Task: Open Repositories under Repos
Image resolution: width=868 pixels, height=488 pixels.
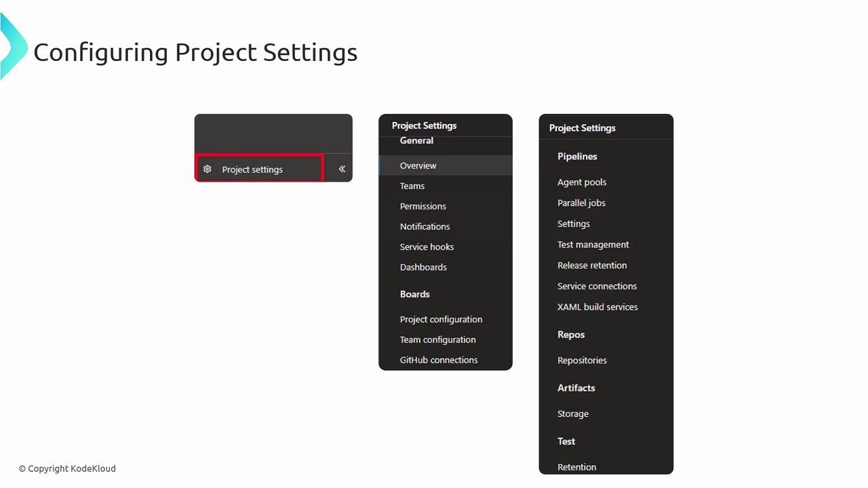Action: pos(582,361)
